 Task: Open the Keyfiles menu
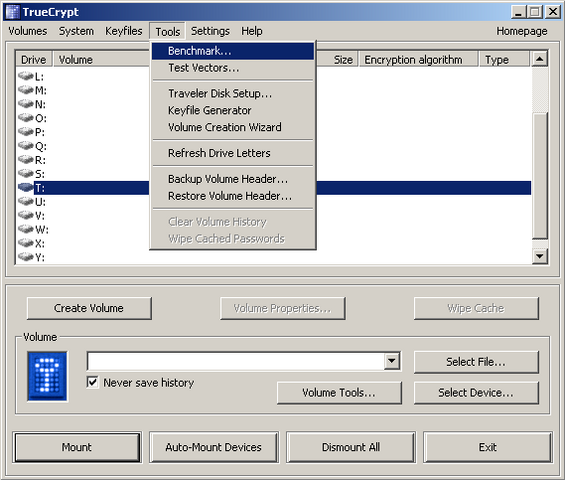(124, 31)
